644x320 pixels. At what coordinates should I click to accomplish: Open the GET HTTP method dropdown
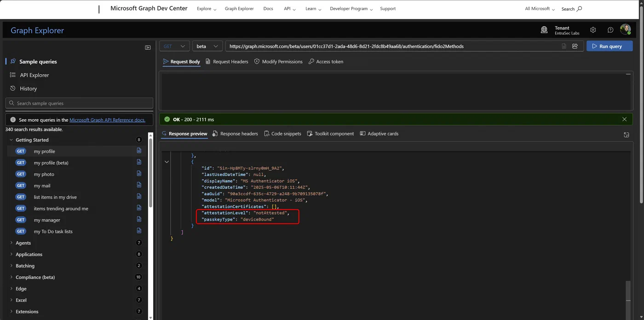(x=174, y=46)
